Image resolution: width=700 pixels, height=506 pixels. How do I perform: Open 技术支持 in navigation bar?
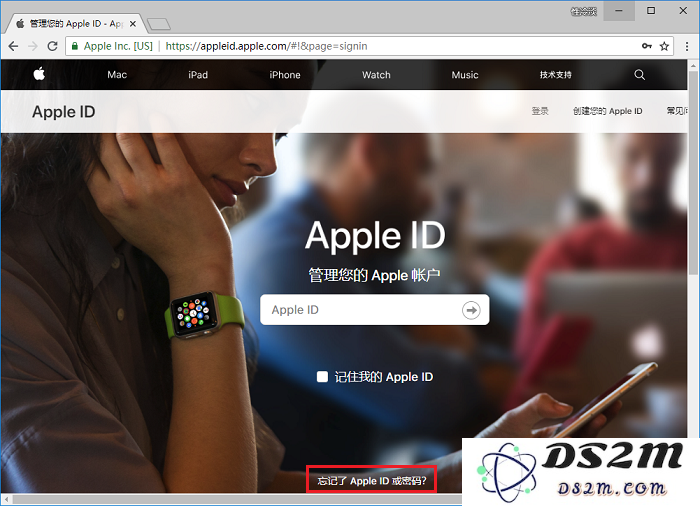pyautogui.click(x=555, y=75)
